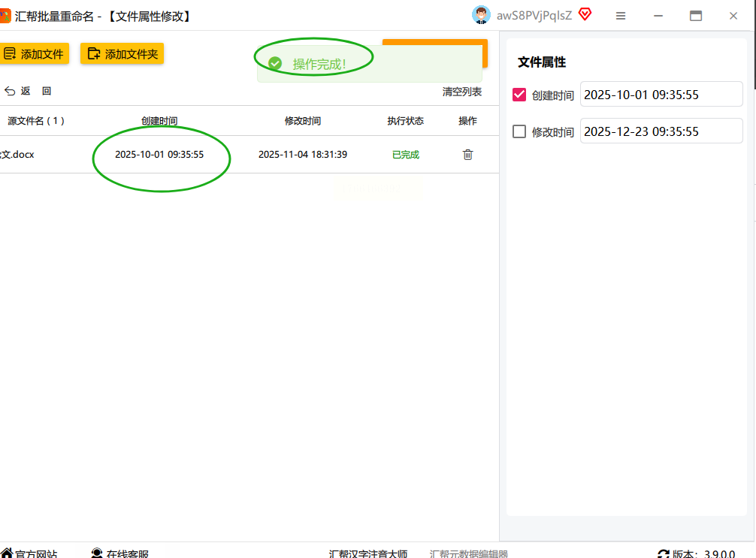Image resolution: width=756 pixels, height=558 pixels.
Task: Click 清空列表 to clear the file list
Action: tap(461, 92)
